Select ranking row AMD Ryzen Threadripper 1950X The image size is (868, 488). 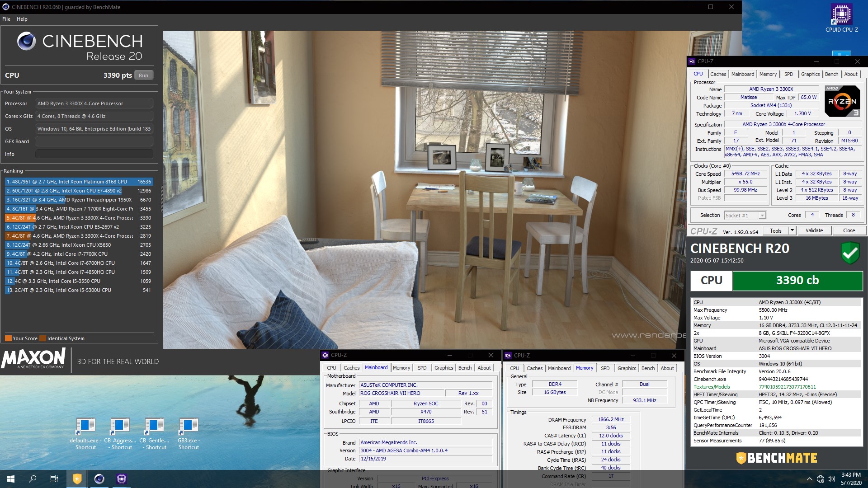79,200
